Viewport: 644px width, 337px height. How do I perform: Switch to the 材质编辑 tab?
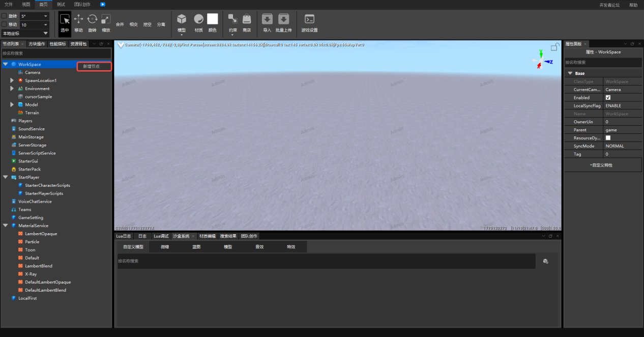[207, 236]
